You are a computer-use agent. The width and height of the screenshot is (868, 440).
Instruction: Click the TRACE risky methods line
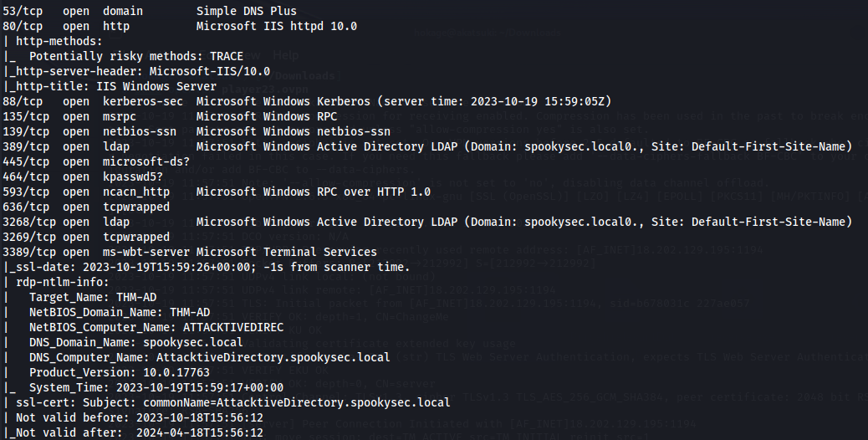tap(123, 56)
